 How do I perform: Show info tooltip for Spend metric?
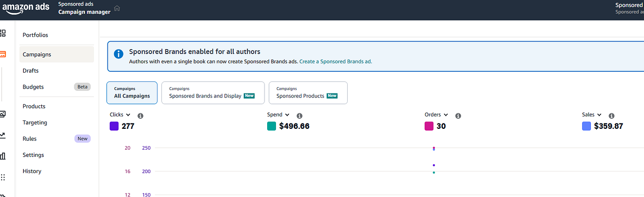pyautogui.click(x=299, y=116)
